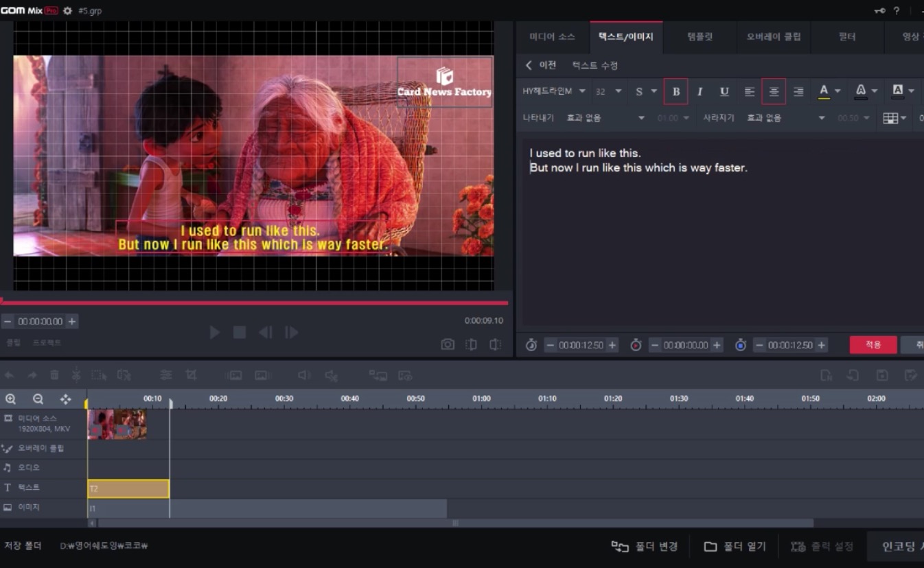This screenshot has height=568, width=924.
Task: Click inside the subtitle text editing area
Action: (723, 233)
